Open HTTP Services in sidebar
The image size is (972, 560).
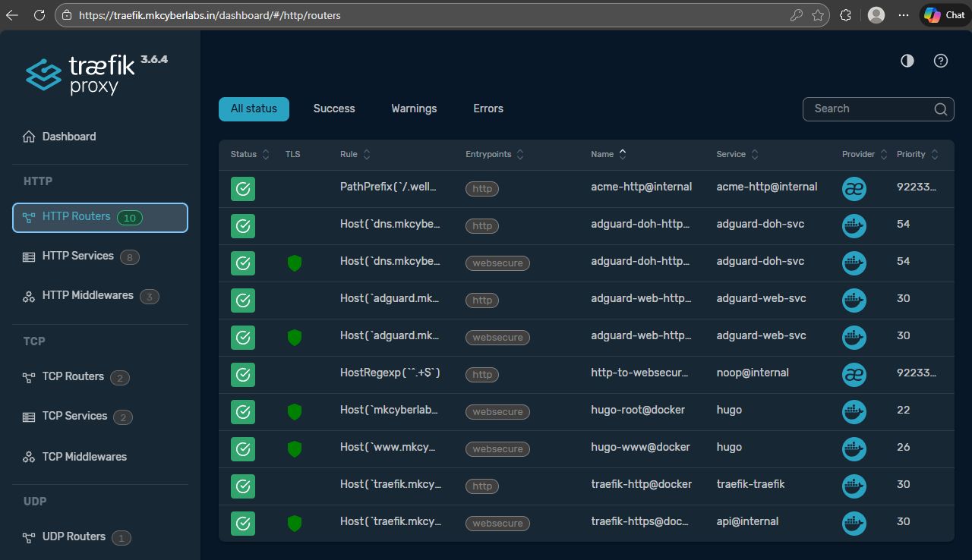click(100, 256)
